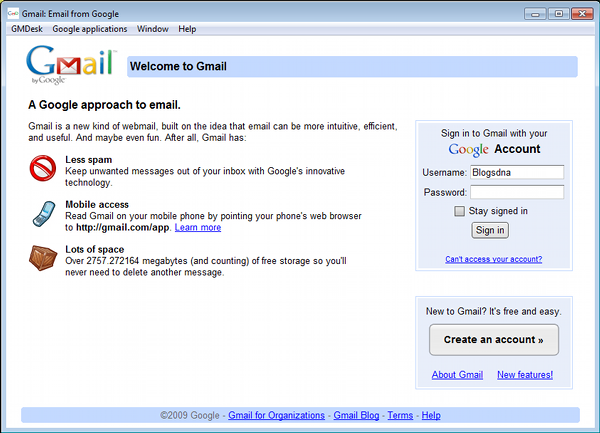This screenshot has height=433, width=600.
Task: Click the wooden crate storage icon
Action: (43, 258)
